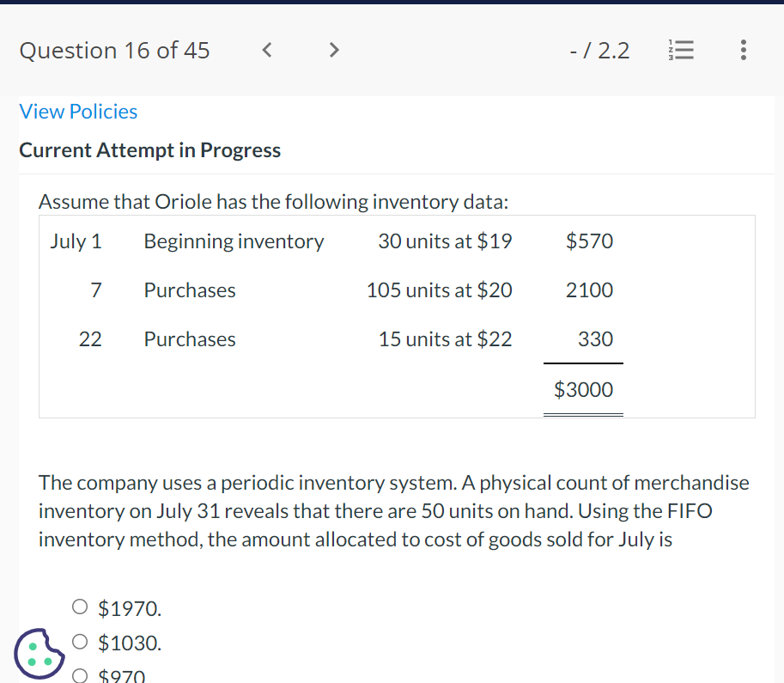Viewport: 784px width, 683px height.
Task: Open the View Policies link
Action: [x=78, y=111]
